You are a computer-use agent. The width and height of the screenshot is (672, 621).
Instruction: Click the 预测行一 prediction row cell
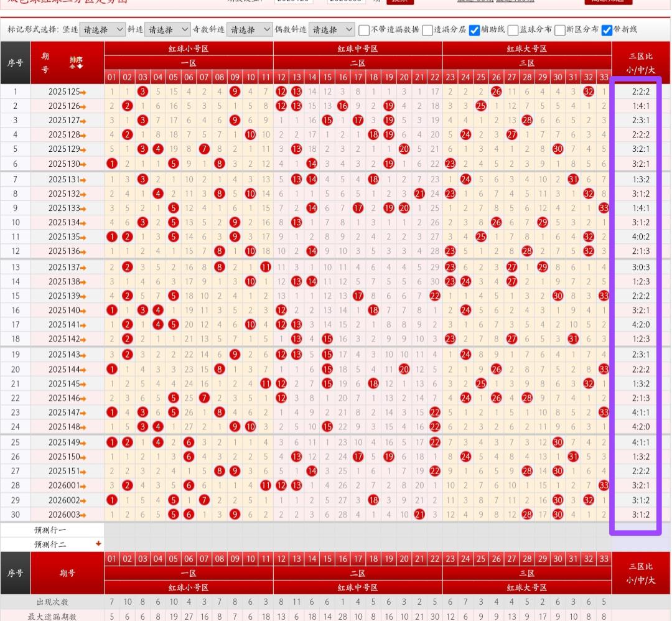(x=50, y=530)
